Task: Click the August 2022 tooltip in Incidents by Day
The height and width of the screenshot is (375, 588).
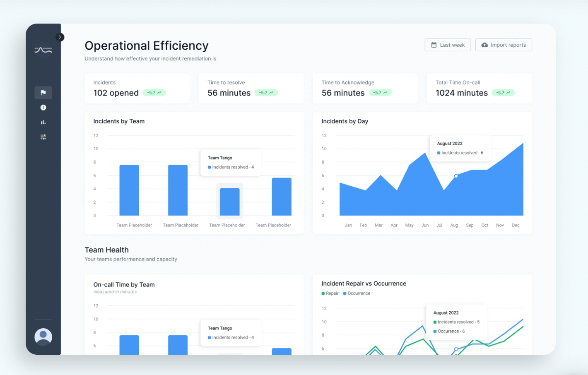Action: pyautogui.click(x=460, y=148)
